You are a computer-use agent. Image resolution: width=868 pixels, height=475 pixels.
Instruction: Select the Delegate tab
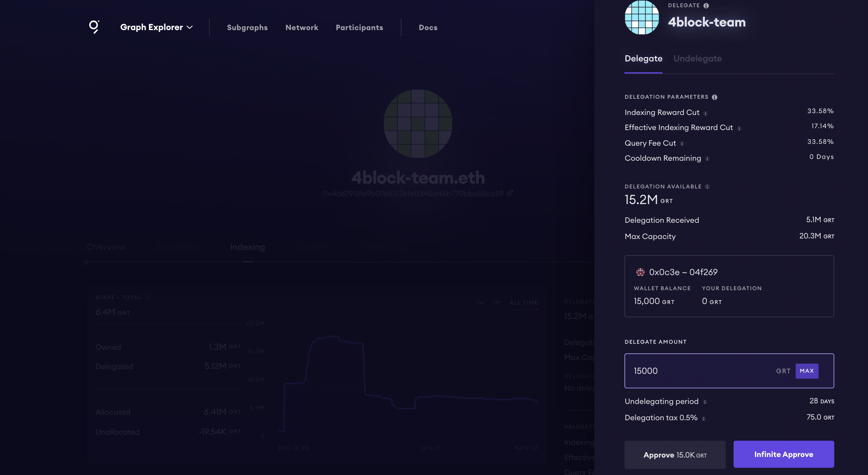643,59
